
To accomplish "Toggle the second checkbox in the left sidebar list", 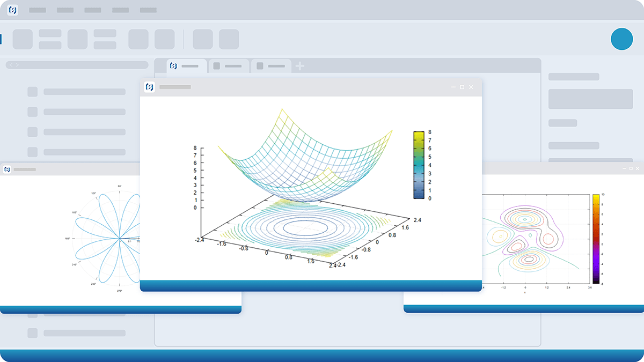I will pos(33,112).
